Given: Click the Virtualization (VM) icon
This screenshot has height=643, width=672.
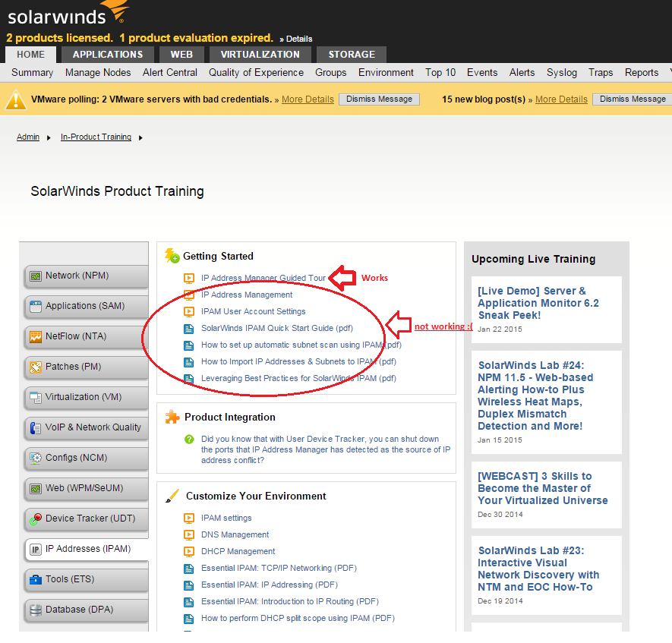Looking at the screenshot, I should (36, 398).
